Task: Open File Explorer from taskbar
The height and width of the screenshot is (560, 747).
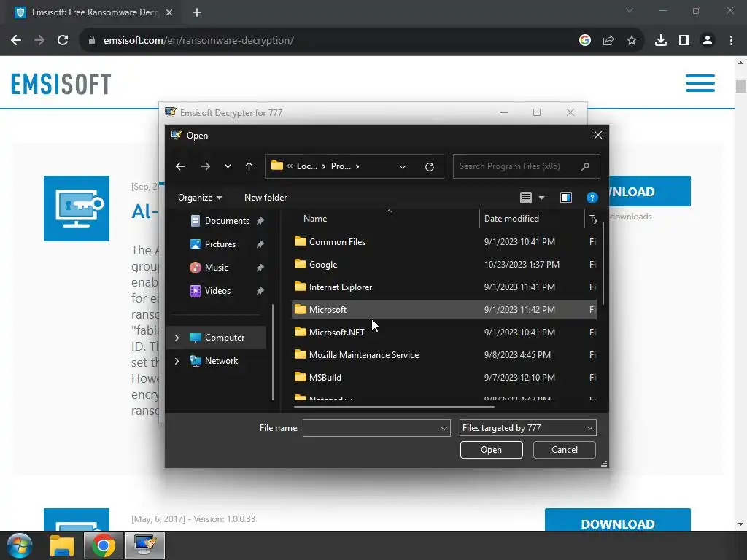Action: (x=62, y=545)
